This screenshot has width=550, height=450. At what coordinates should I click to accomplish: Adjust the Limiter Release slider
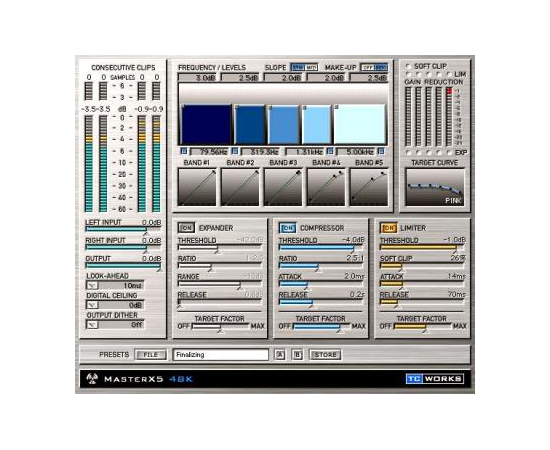[x=423, y=302]
